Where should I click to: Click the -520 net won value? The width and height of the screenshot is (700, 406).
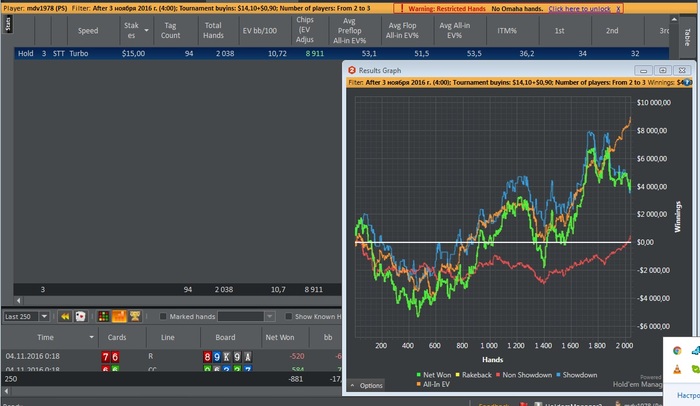click(296, 356)
